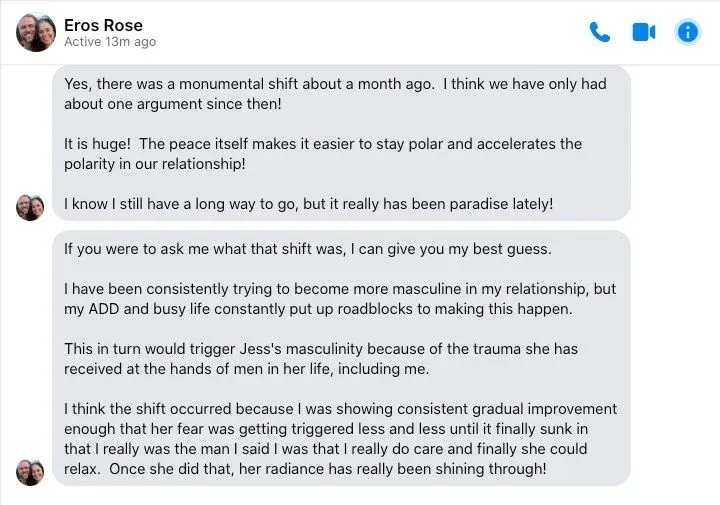Start a video call from the header
This screenshot has width=720, height=505.
click(644, 32)
